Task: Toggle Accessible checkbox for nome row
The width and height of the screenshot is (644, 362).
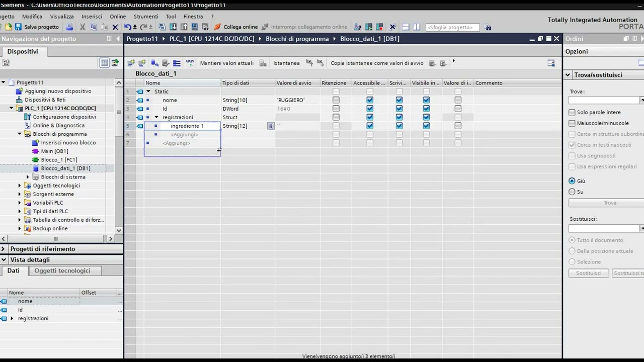Action: pyautogui.click(x=370, y=100)
